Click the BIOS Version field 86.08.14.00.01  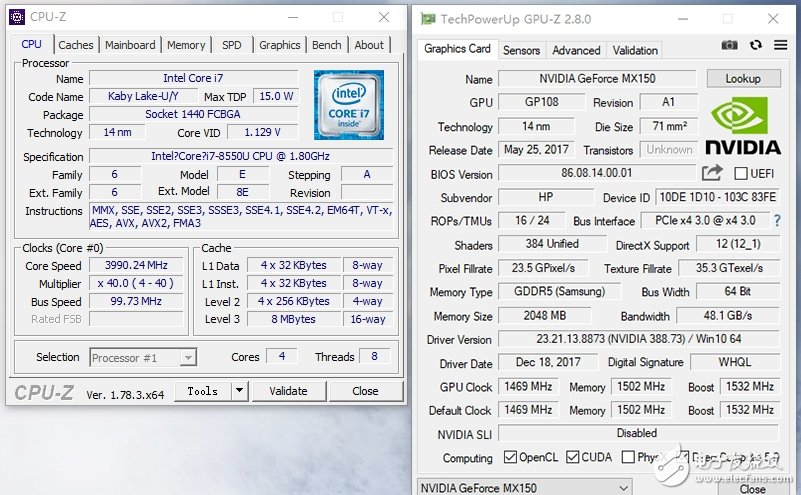coord(597,173)
